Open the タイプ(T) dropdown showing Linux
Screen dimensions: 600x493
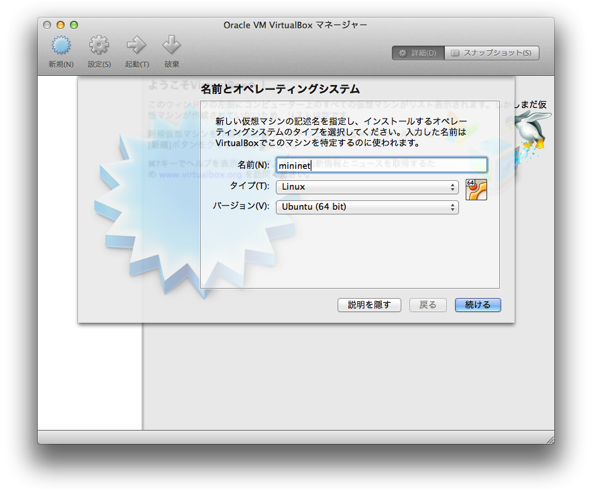point(366,186)
